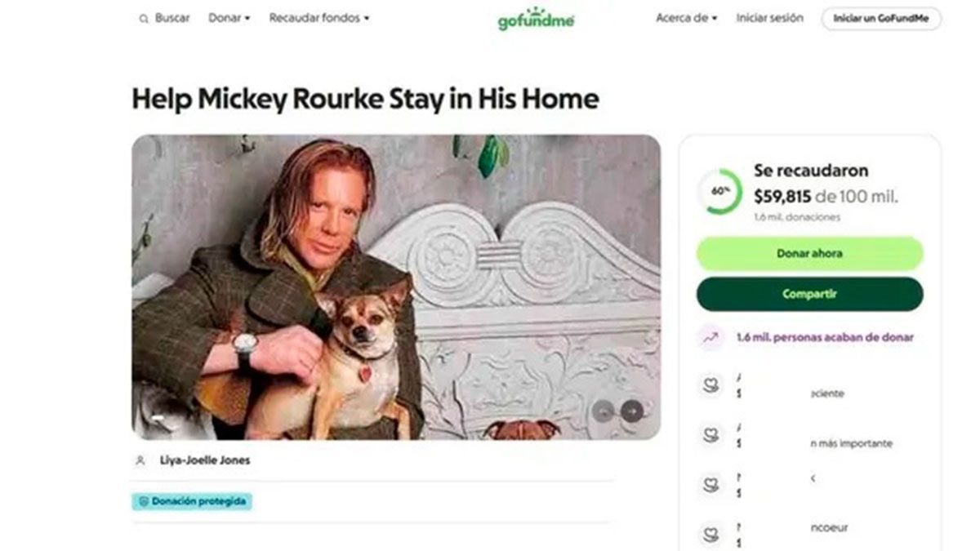This screenshot has height=551, width=980.
Task: Click the Donar ahora button
Action: click(x=809, y=254)
